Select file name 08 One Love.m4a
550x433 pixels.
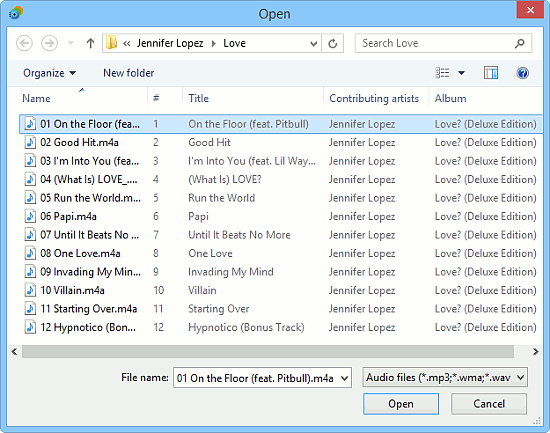80,253
